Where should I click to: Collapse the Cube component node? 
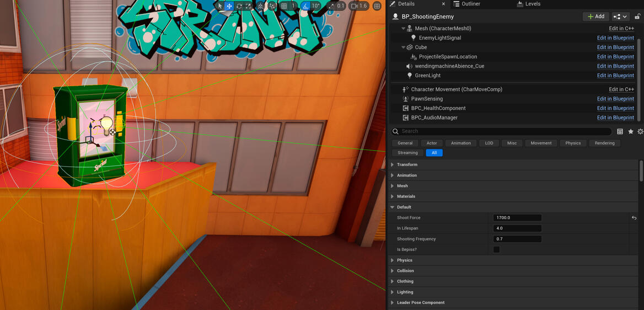click(403, 47)
